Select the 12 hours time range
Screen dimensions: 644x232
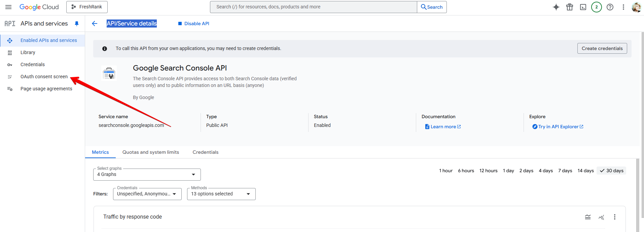489,171
